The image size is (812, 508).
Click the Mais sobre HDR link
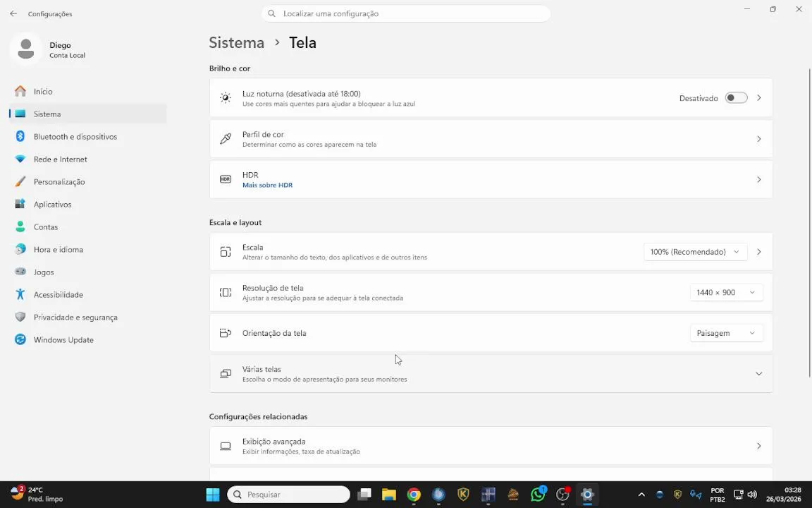267,185
